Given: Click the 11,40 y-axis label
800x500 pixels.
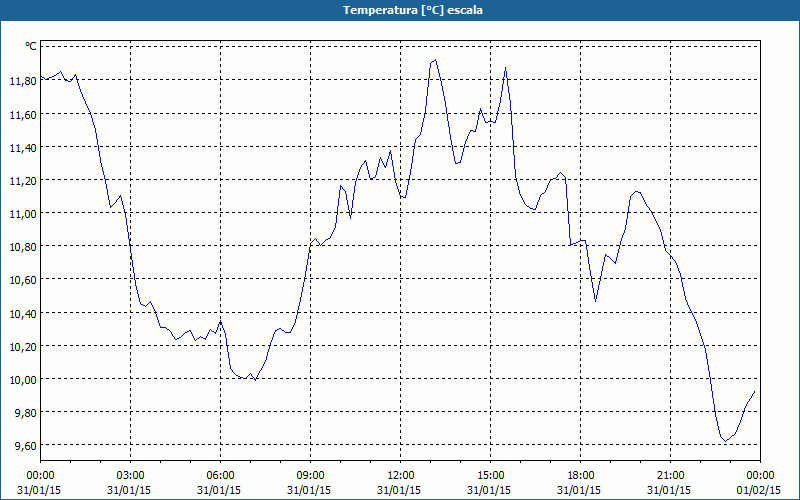Looking at the screenshot, I should click(x=23, y=147).
